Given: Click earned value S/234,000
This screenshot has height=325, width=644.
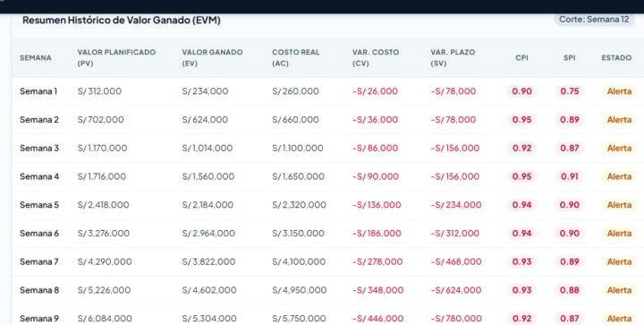Looking at the screenshot, I should coord(205,91).
